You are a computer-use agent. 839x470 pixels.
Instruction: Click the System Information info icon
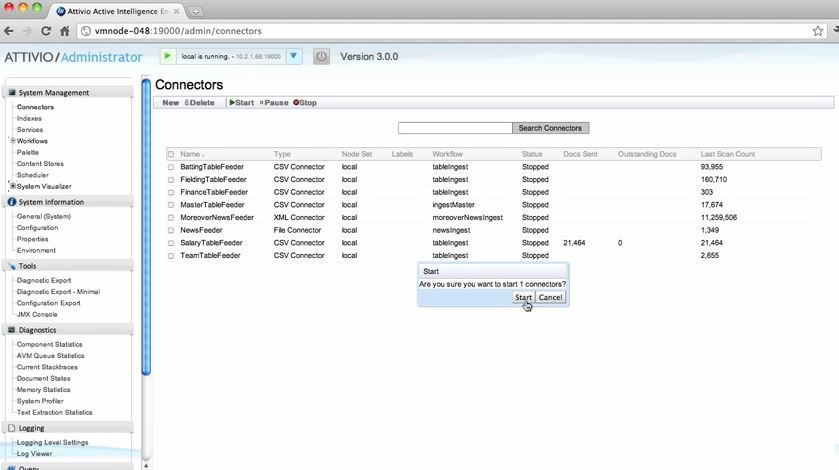pos(12,202)
